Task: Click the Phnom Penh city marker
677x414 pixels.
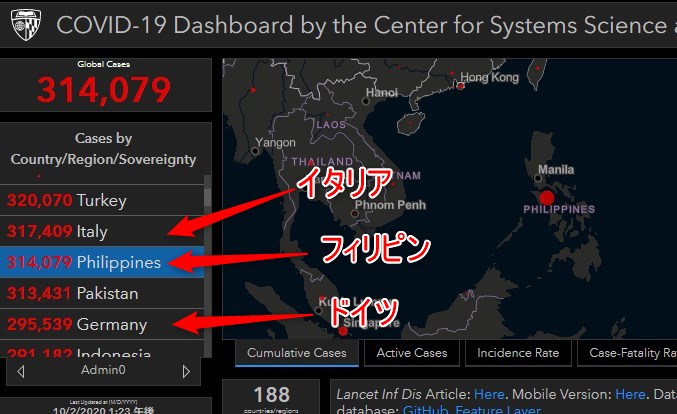Action: tap(354, 214)
